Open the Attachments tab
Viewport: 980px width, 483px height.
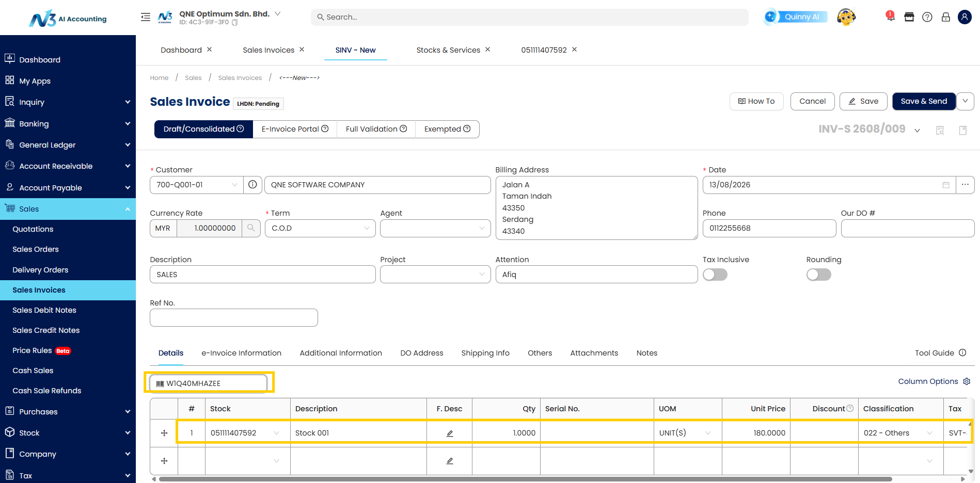click(x=594, y=353)
